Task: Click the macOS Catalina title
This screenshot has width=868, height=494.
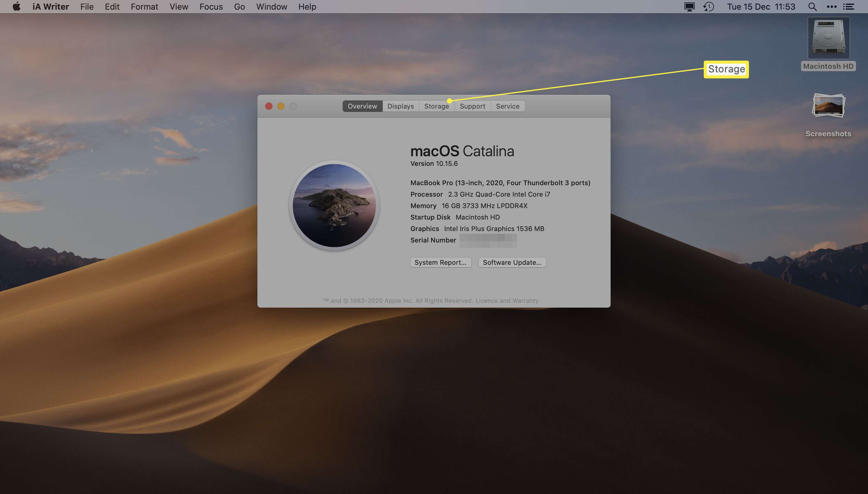Action: tap(462, 151)
